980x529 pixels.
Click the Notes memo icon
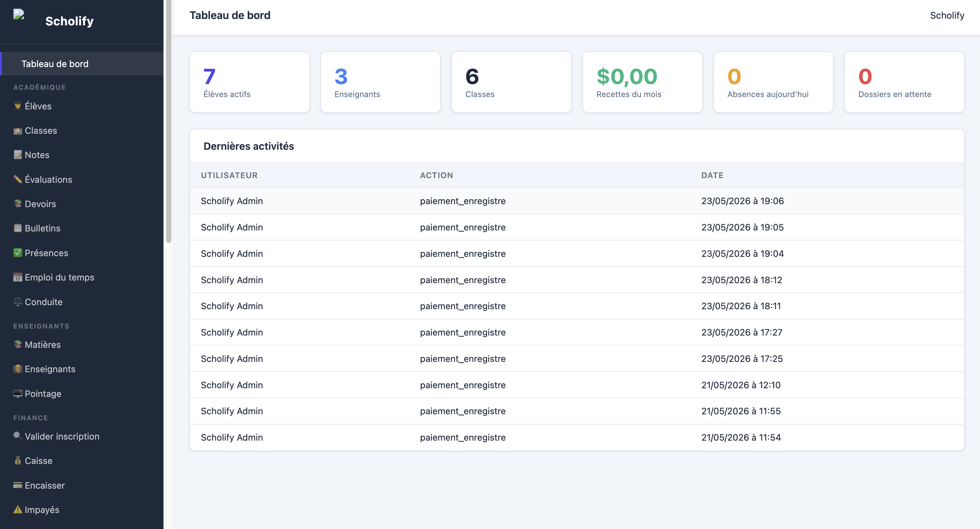tap(17, 155)
